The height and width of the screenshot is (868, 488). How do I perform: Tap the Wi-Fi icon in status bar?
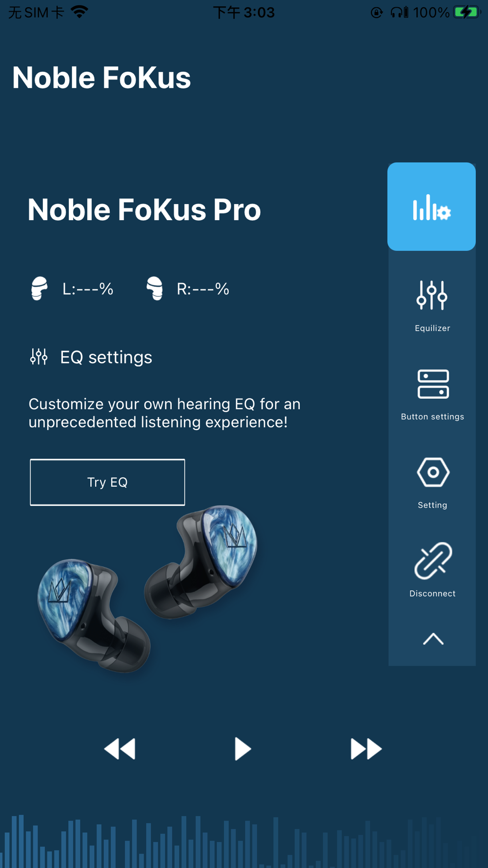pos(80,12)
